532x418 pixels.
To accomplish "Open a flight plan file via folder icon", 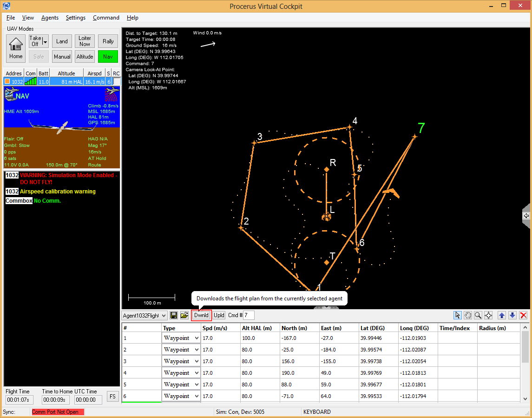I will [x=184, y=315].
